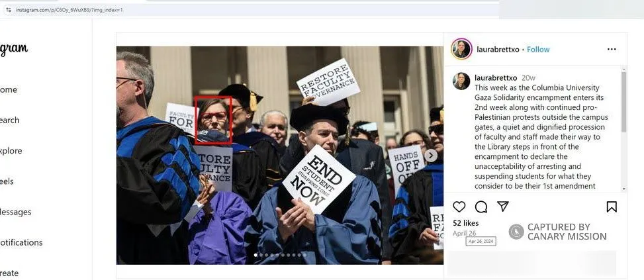Open laurabrettxo profile picture in header
The image size is (644, 280).
click(461, 49)
